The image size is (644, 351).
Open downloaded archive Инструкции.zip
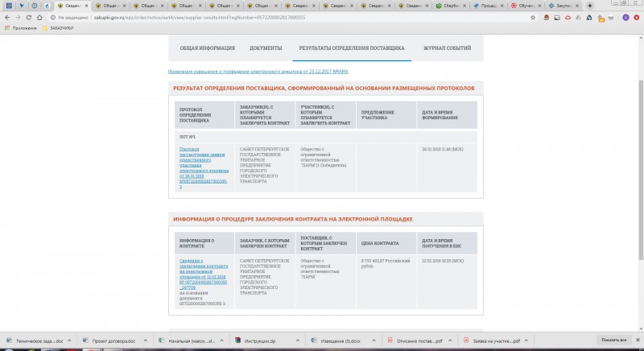(x=255, y=341)
